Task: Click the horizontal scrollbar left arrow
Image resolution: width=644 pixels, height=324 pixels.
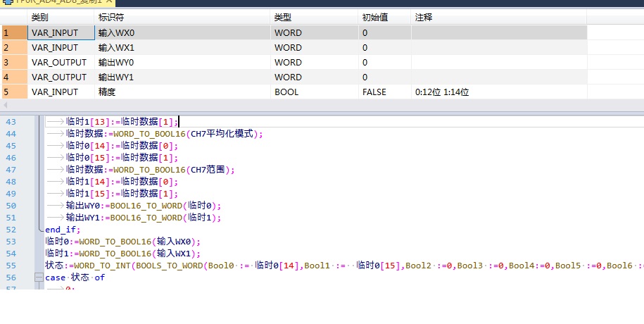Action: [x=6, y=105]
